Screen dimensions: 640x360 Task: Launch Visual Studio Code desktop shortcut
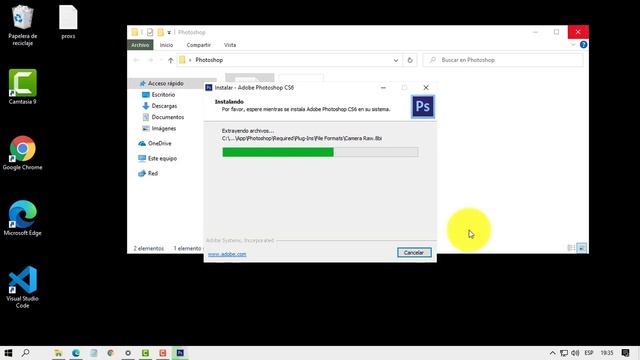22,287
